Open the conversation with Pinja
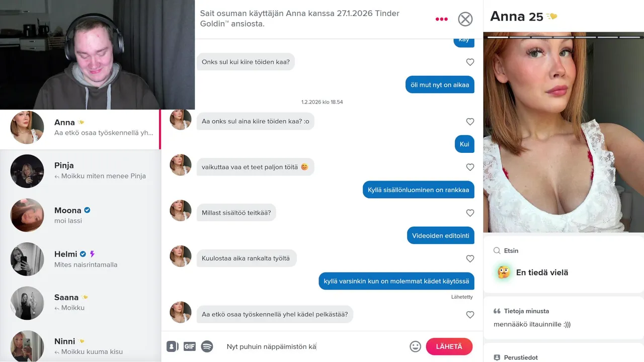The image size is (644, 362). pyautogui.click(x=80, y=171)
